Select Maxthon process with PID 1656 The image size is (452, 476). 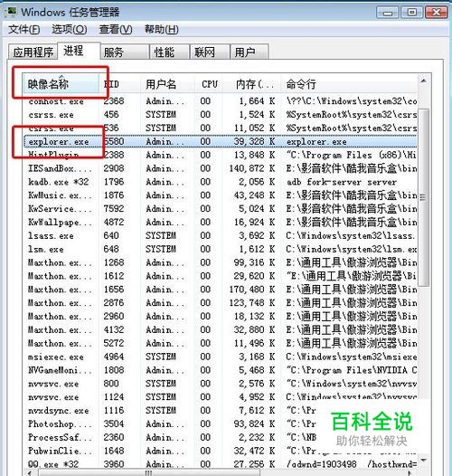point(220,290)
